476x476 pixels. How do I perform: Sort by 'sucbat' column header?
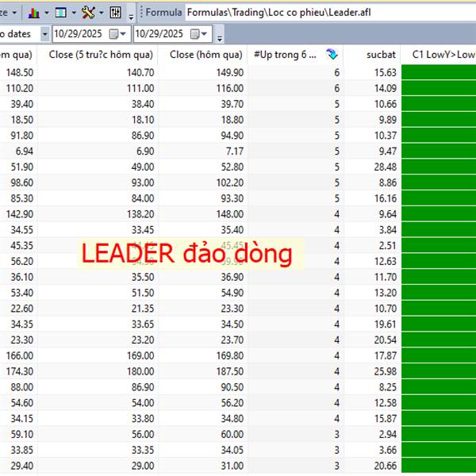[x=372, y=55]
